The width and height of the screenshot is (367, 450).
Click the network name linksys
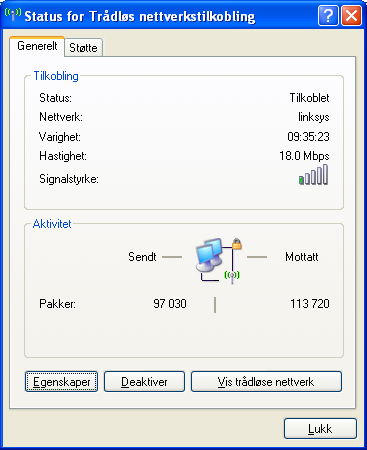[314, 117]
